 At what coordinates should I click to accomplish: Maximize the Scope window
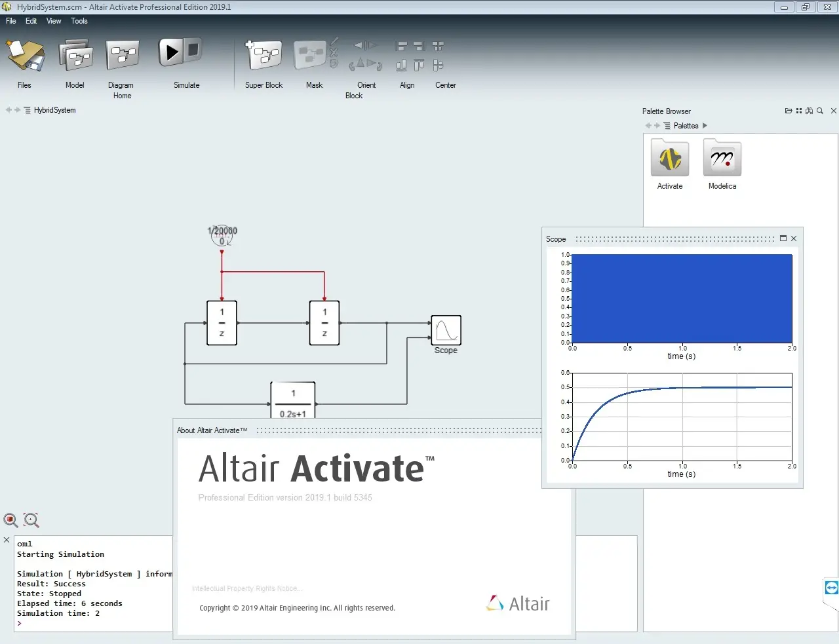(783, 238)
